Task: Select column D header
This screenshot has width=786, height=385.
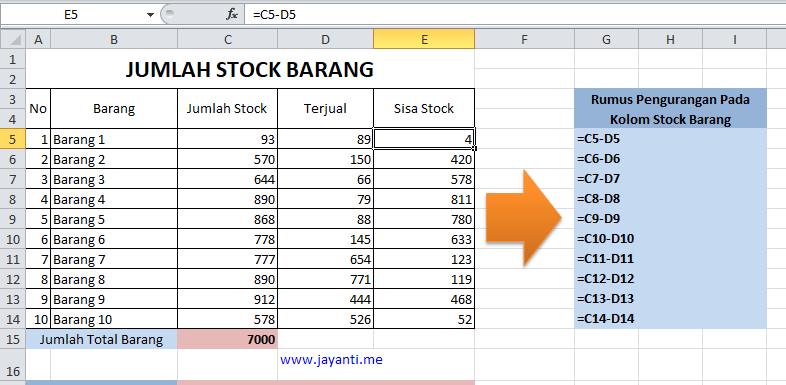Action: (x=325, y=39)
